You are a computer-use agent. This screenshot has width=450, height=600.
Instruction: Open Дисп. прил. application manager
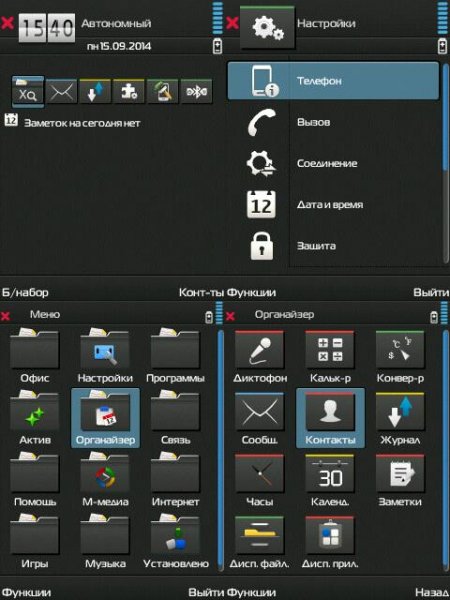pos(330,543)
